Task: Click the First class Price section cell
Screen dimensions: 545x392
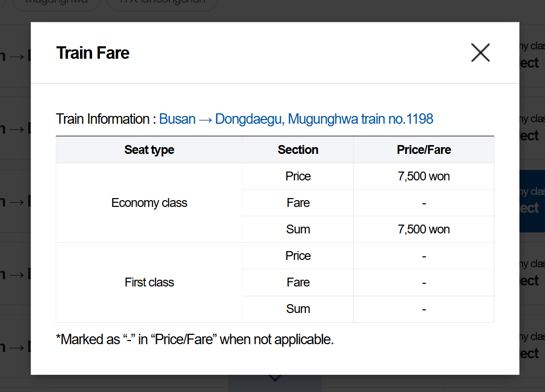Action: pos(298,256)
